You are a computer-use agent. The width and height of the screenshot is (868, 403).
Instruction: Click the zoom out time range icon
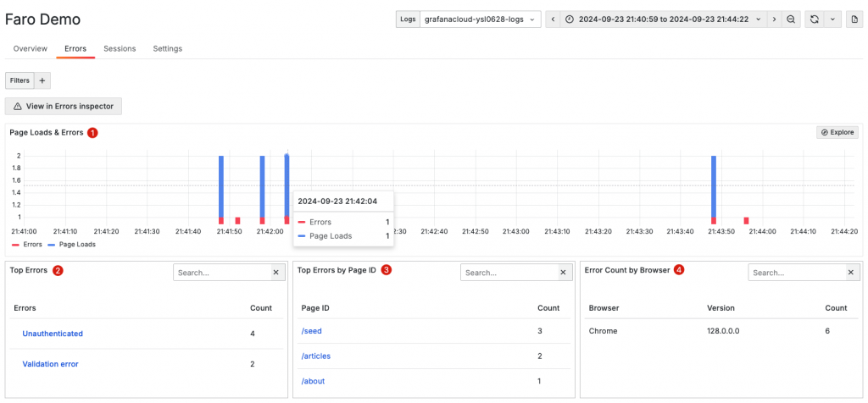(x=791, y=19)
